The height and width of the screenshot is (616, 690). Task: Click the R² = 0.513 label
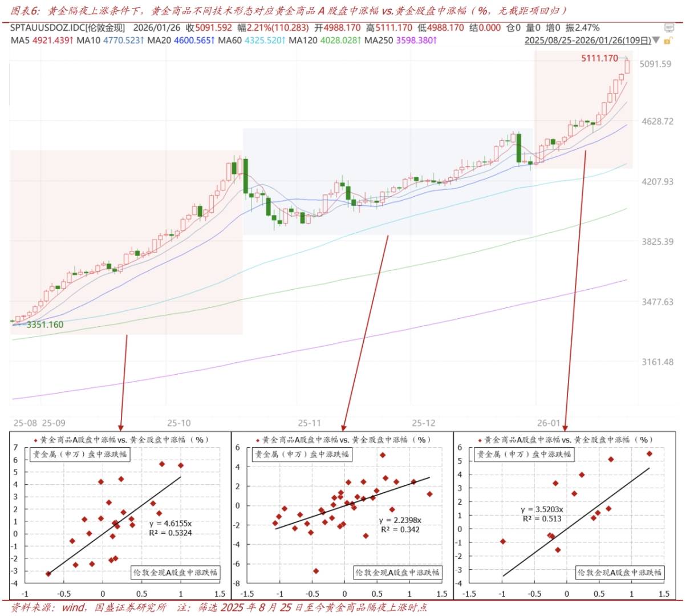(x=542, y=519)
